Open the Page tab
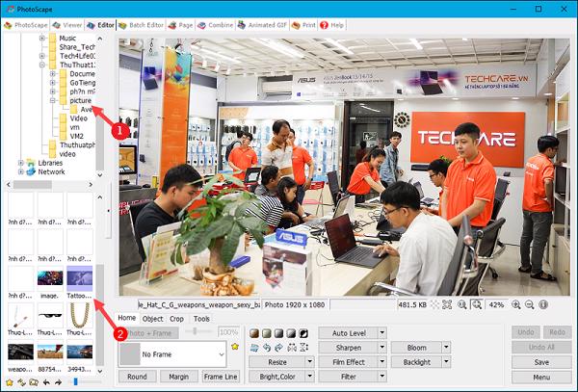Screen dimensions: 578x392 (x=180, y=25)
